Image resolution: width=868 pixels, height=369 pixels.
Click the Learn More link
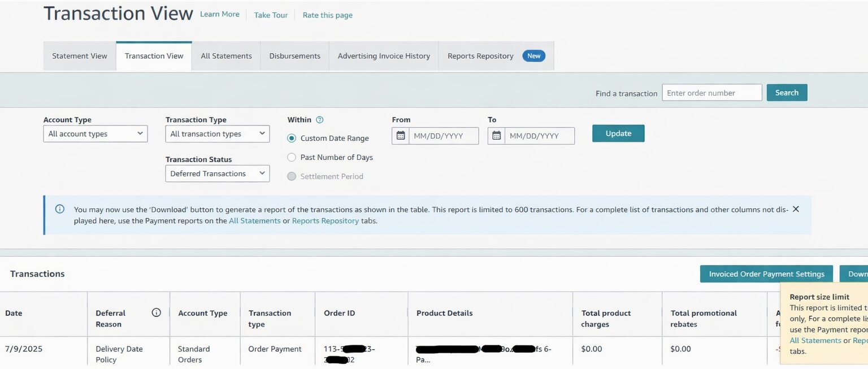click(x=219, y=14)
